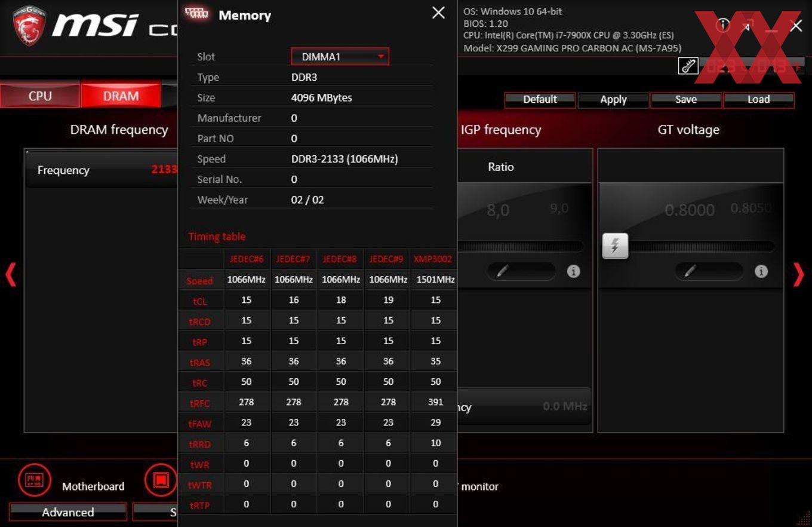Screen dimensions: 812x527
Task: Click the tRAS value 35 cell
Action: point(435,361)
